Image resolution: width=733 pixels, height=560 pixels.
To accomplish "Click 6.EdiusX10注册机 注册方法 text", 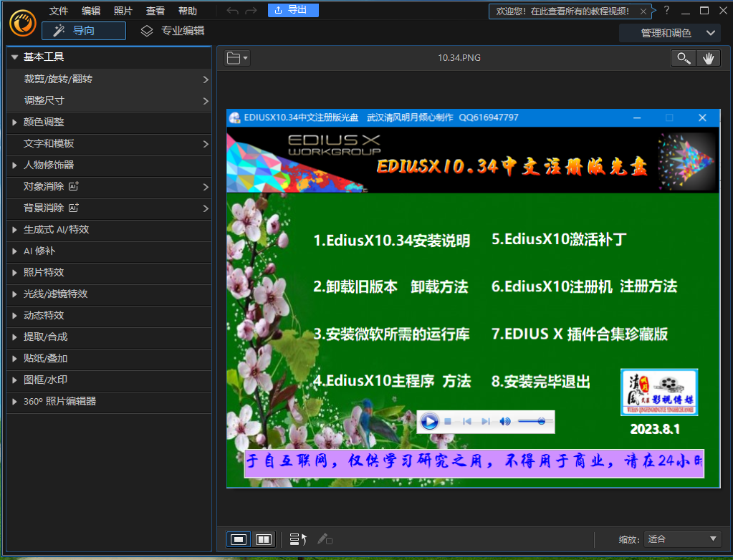I will coord(584,286).
